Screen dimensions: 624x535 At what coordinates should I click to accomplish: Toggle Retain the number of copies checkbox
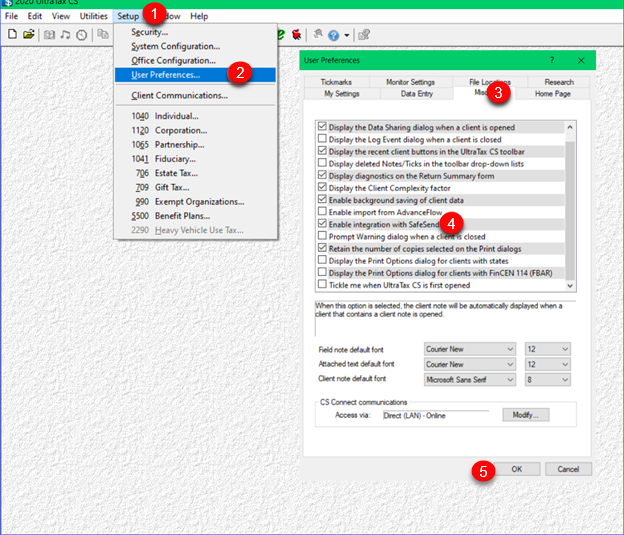click(x=322, y=248)
